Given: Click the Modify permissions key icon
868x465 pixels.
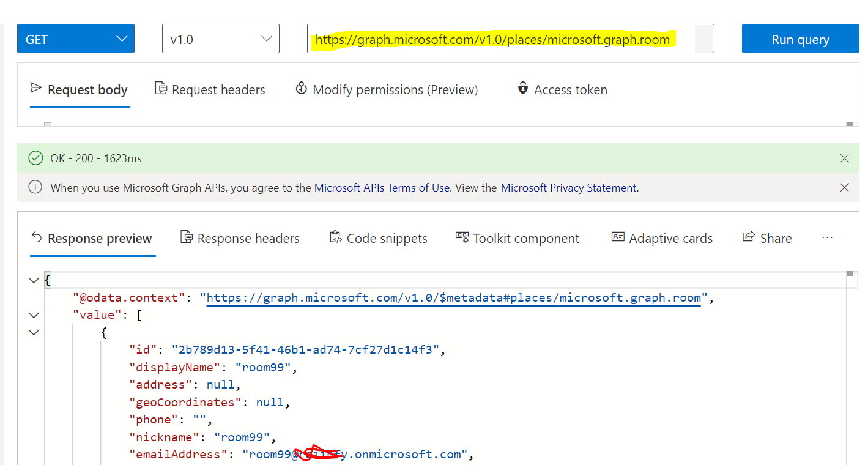Looking at the screenshot, I should (x=301, y=89).
